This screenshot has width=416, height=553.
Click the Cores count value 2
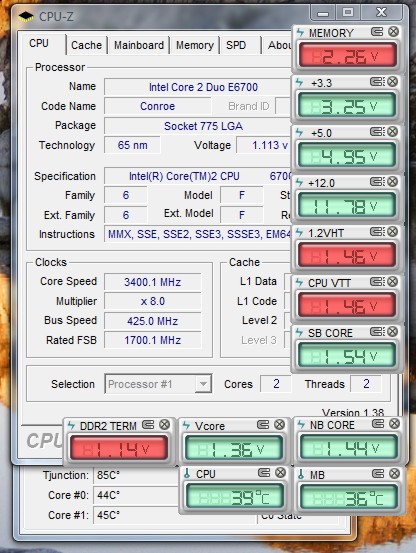pyautogui.click(x=276, y=384)
